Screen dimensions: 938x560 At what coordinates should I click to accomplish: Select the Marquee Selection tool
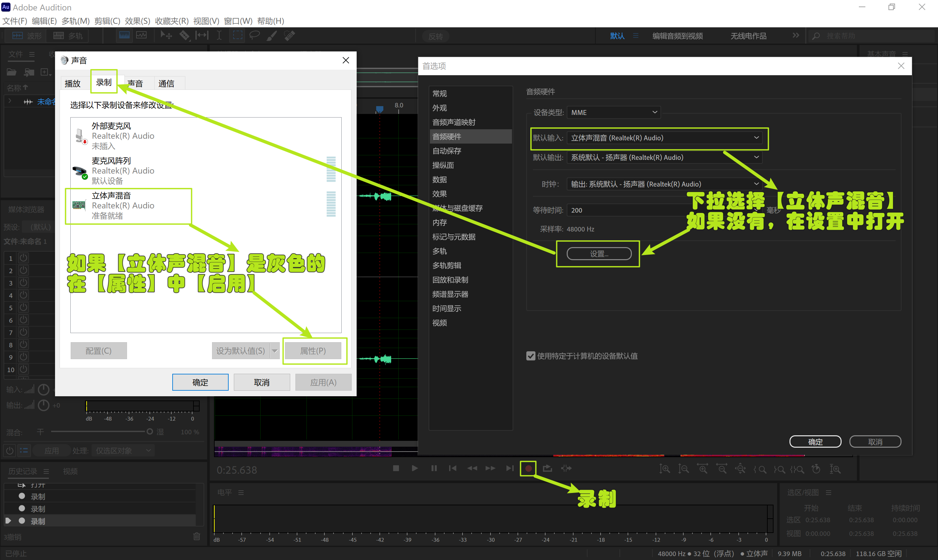tap(237, 35)
